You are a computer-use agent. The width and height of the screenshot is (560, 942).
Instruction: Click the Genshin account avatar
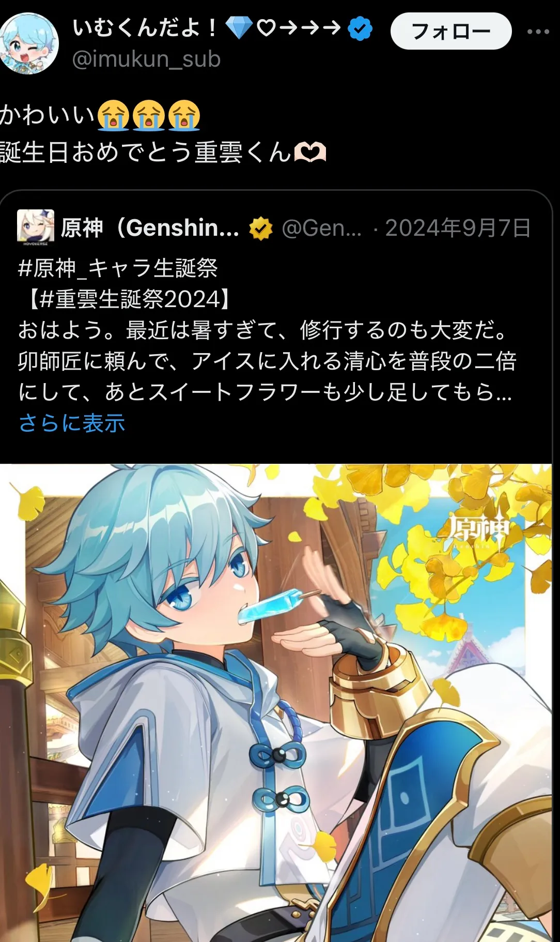tap(35, 226)
